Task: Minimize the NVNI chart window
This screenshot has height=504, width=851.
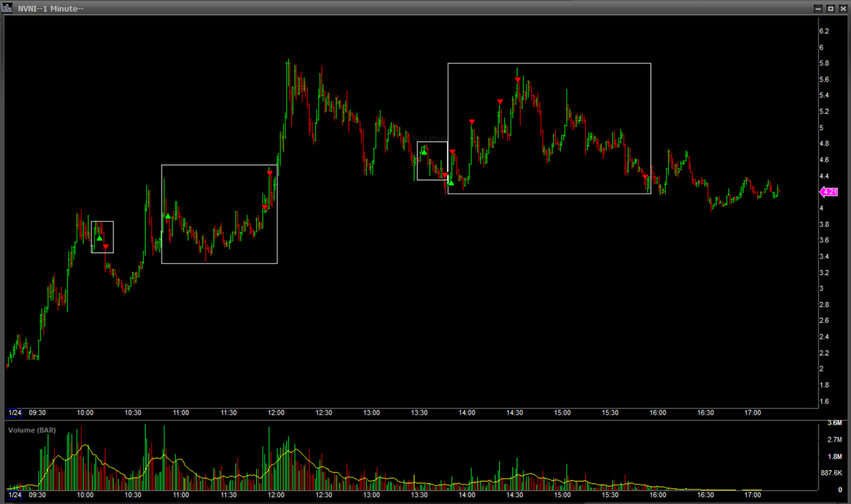Action: [818, 8]
